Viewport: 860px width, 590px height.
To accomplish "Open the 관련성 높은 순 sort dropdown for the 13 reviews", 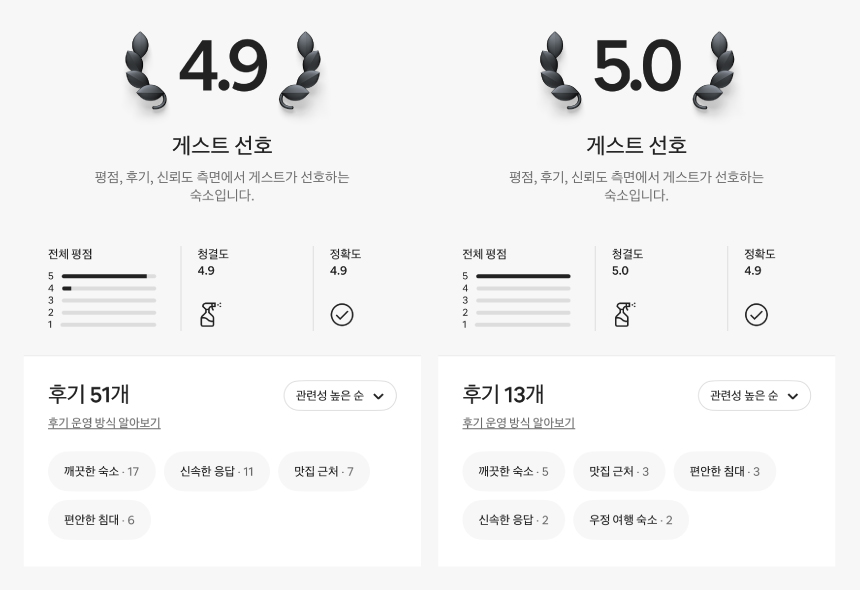I will (754, 395).
